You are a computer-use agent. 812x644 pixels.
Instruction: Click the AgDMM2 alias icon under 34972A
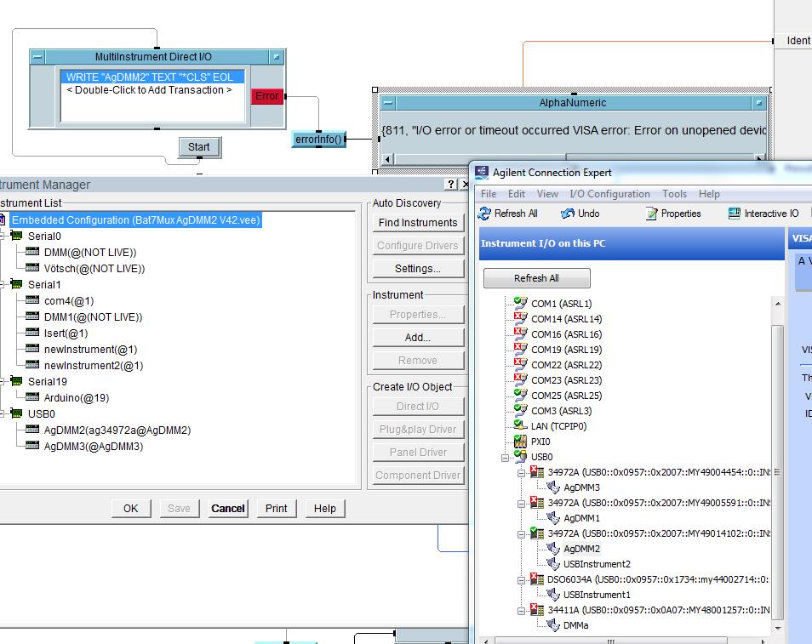coord(553,549)
